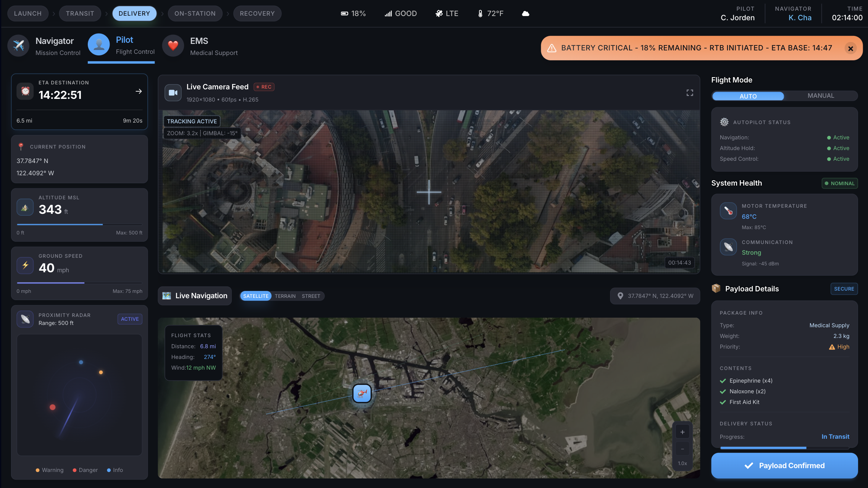Zoom out the navigation map with minus
Image resolution: width=868 pixels, height=488 pixels.
click(x=682, y=449)
